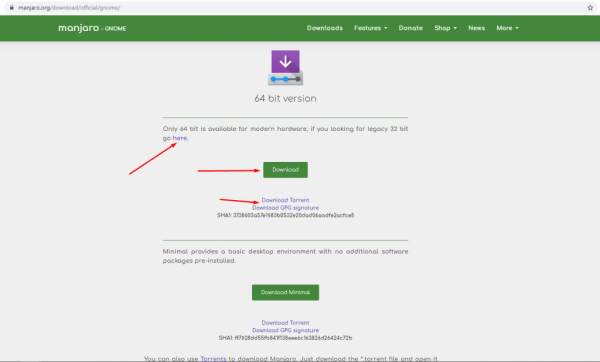Open the Torrents link at page bottom

213,359
